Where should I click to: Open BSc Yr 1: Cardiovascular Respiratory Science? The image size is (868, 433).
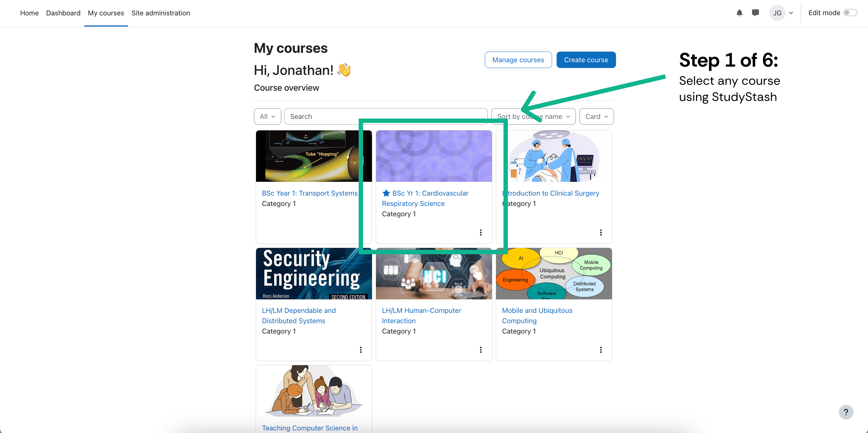point(425,198)
